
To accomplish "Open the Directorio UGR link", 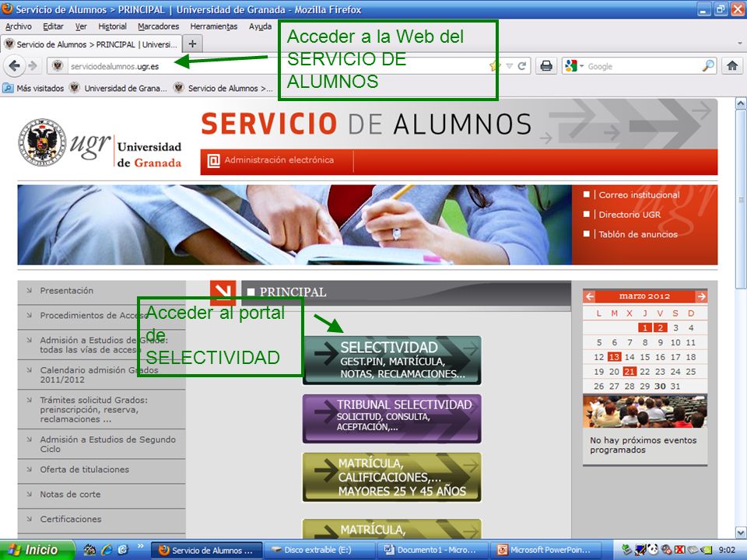I will click(630, 215).
